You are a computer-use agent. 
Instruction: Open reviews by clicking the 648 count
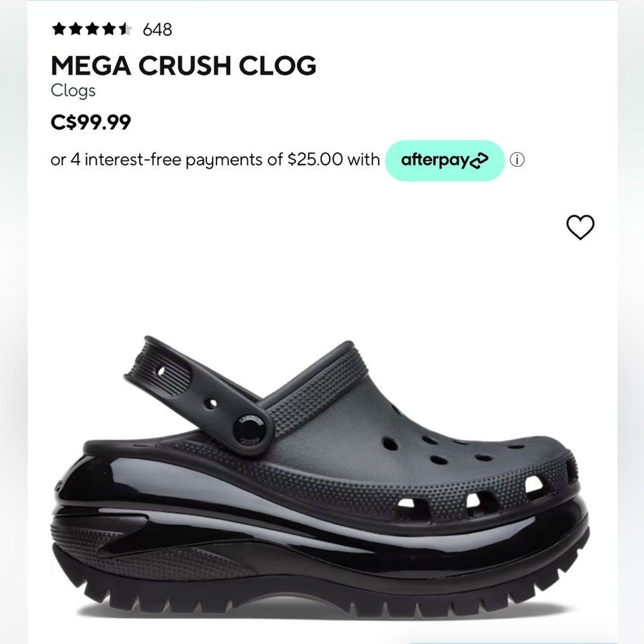tap(156, 28)
